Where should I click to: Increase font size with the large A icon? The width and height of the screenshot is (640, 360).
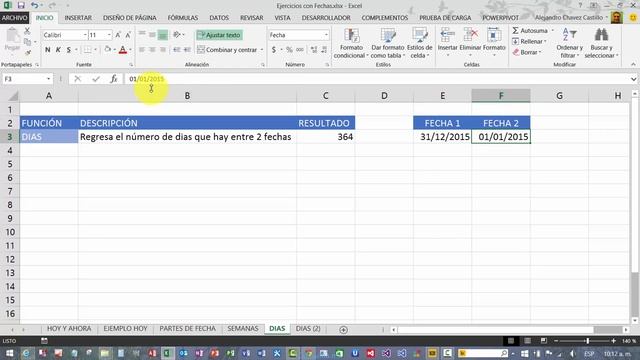tap(118, 35)
